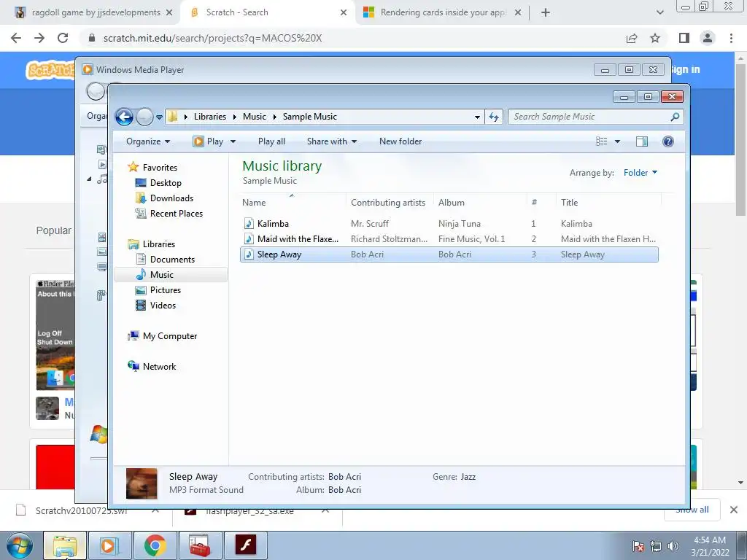Expand the arrow before Libraries in address bar
Screen dimensions: 747x560
[185, 117]
